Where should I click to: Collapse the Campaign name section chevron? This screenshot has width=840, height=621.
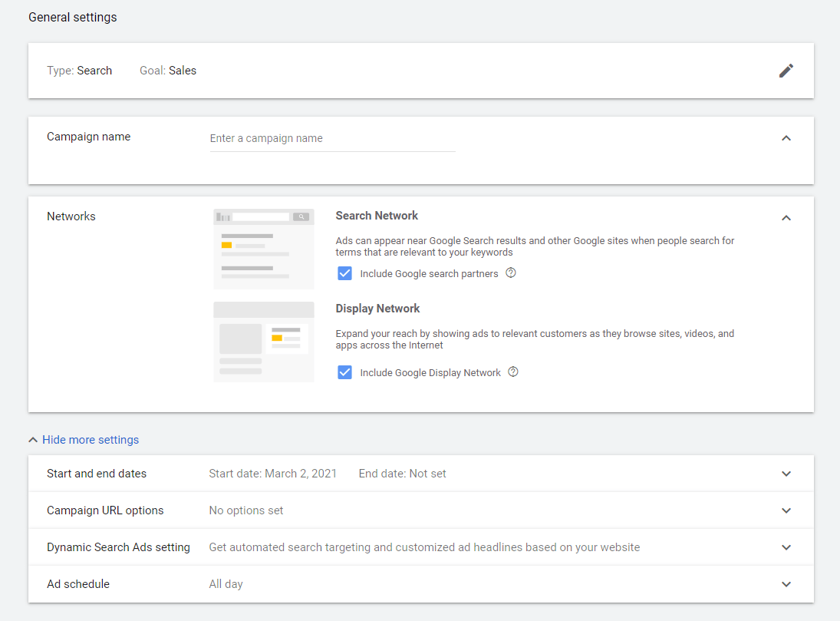click(x=786, y=138)
